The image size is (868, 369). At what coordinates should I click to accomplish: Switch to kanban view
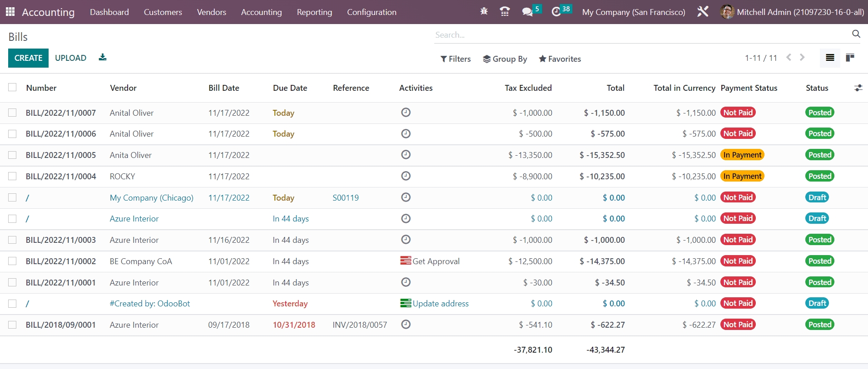point(850,58)
